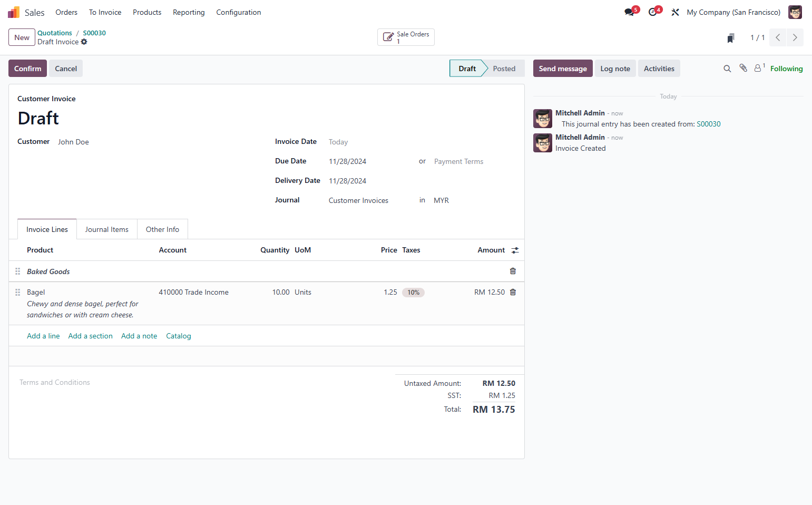Screen dimensions: 812x505
Task: Open the Orders menu
Action: [66, 12]
